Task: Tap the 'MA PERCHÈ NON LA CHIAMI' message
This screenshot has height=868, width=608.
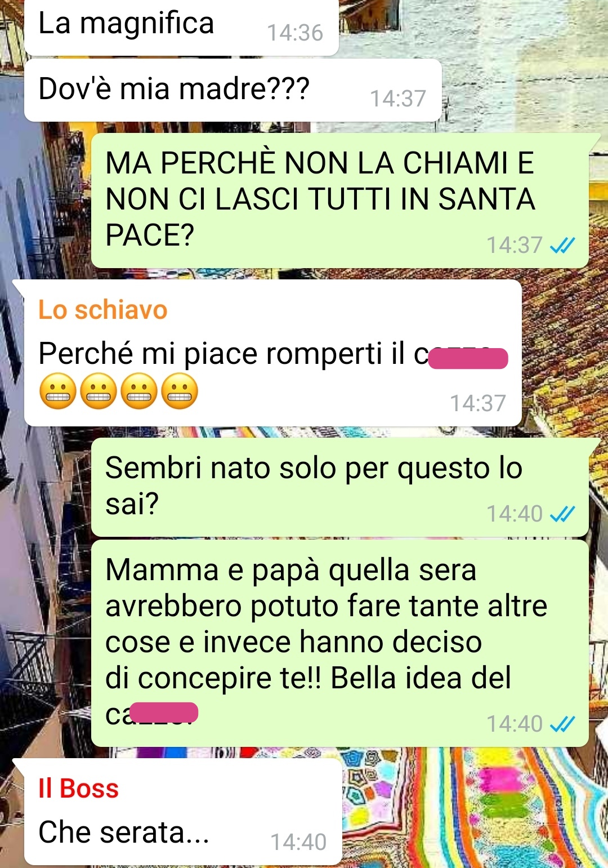Action: (340, 201)
